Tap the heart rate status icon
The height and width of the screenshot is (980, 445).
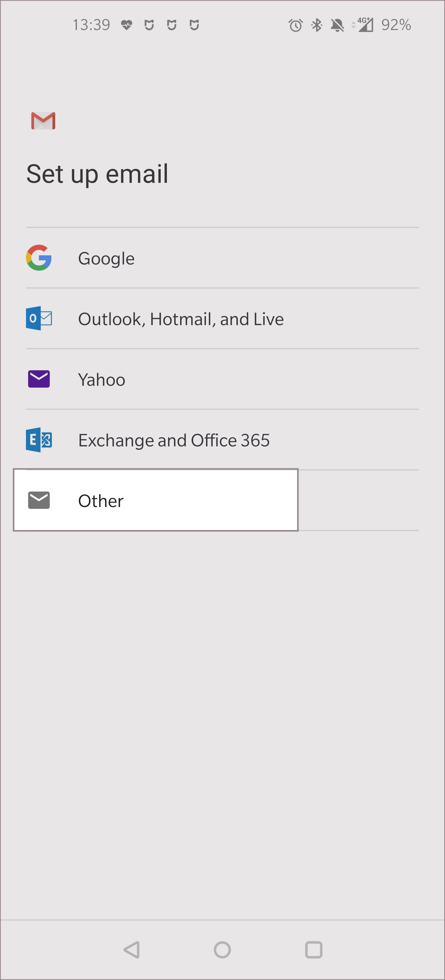pos(126,25)
